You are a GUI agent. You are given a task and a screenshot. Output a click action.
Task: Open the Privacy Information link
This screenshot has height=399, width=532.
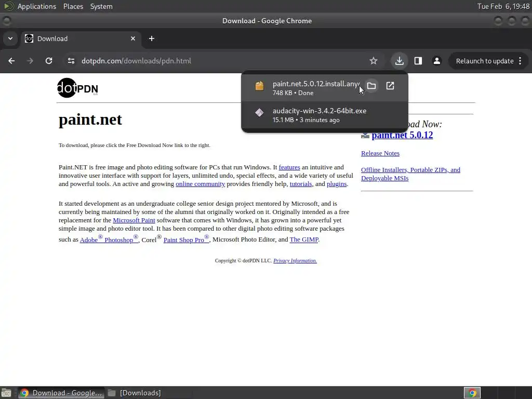(295, 261)
